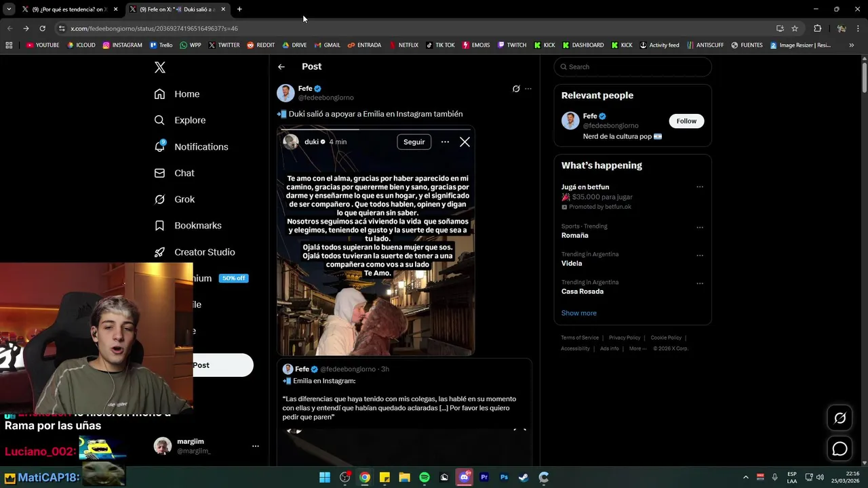The width and height of the screenshot is (868, 488).
Task: Open tab search dropdown in Chrome
Action: 9,9
